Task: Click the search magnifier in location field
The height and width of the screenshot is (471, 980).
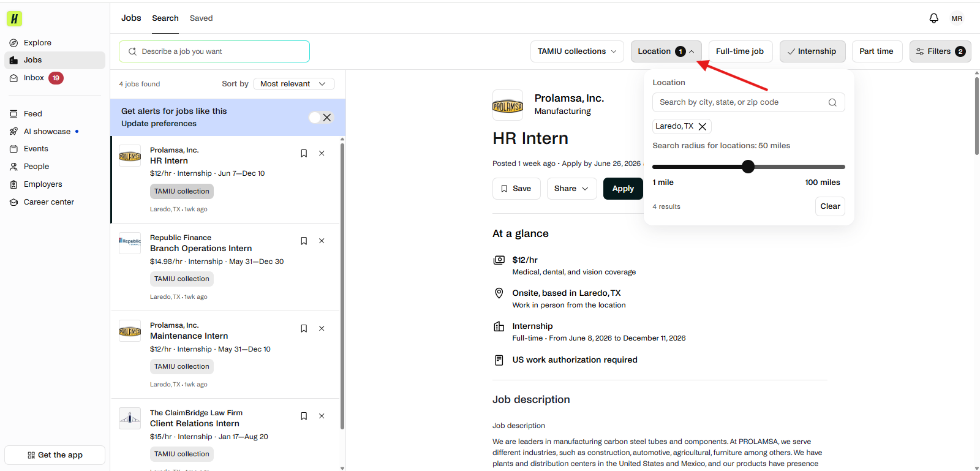Action: click(832, 102)
